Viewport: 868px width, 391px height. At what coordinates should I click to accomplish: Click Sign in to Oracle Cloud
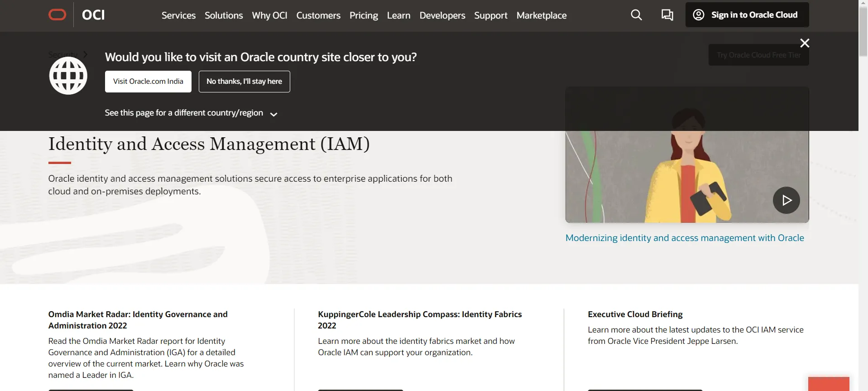pos(747,15)
